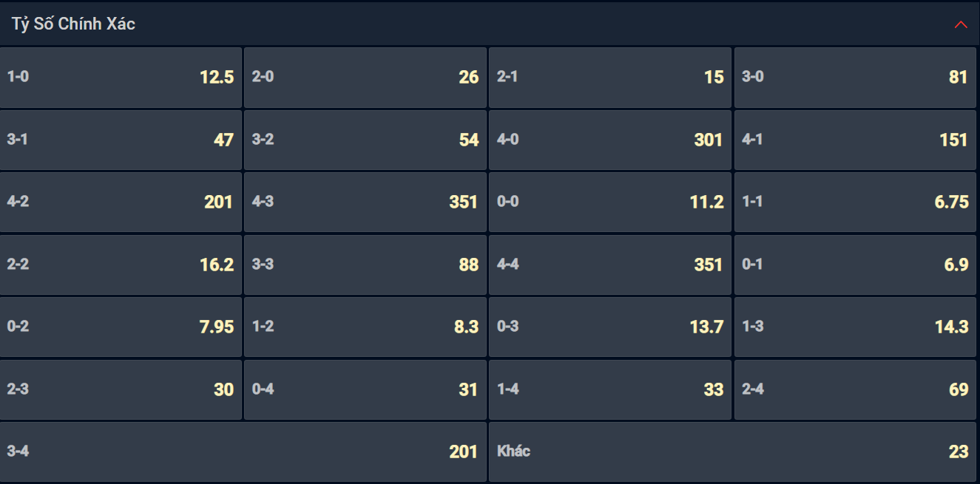The width and height of the screenshot is (980, 484).
Task: Select the 1-2 score at 8.3
Action: [365, 327]
